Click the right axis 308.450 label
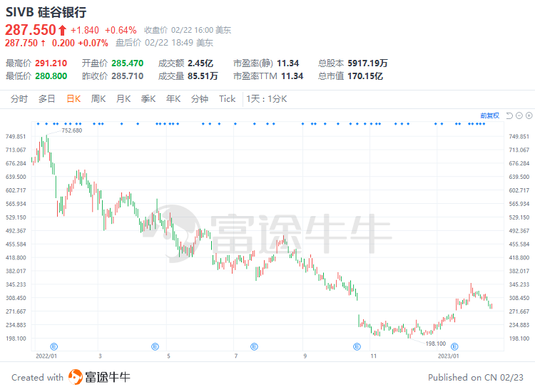 pos(519,298)
